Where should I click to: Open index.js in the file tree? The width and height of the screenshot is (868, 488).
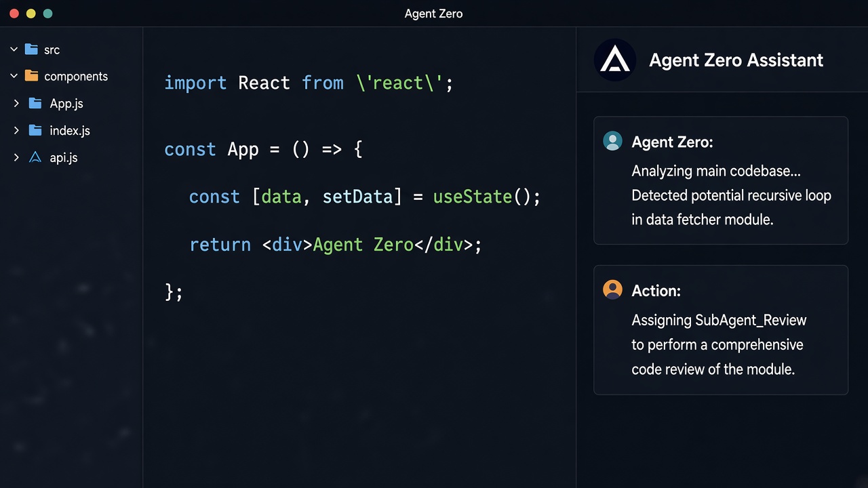[70, 131]
